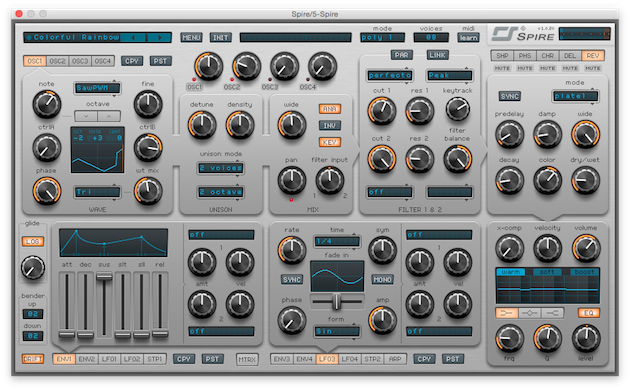Viewport: 630px width, 390px height.
Task: Click the cut 1 filter knob
Action: tap(381, 110)
